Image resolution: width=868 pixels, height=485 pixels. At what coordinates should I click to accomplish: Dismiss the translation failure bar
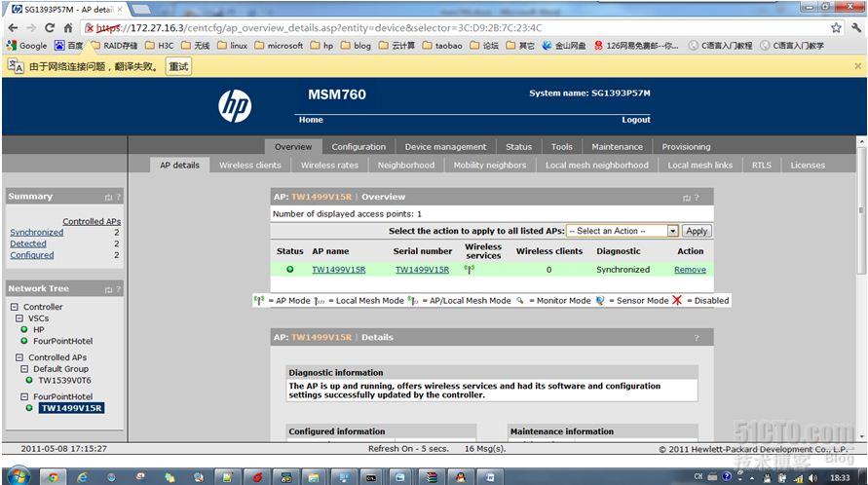[857, 66]
